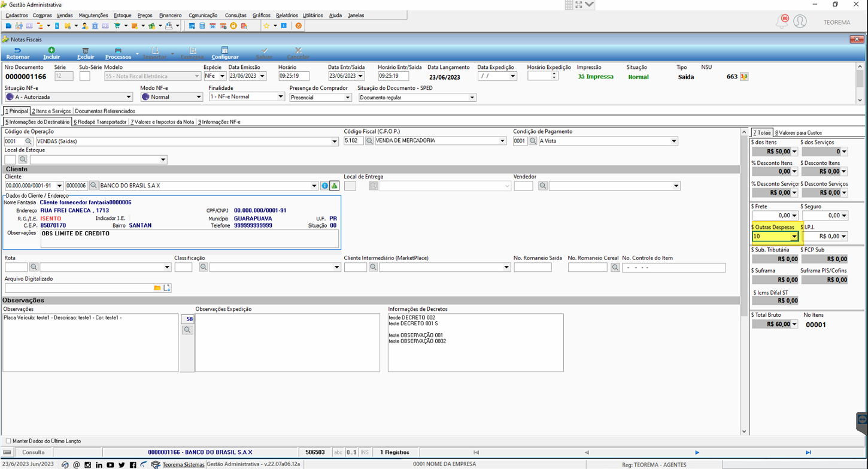Click the @ email icon in status bar
Image resolution: width=868 pixels, height=469 pixels.
[76, 465]
